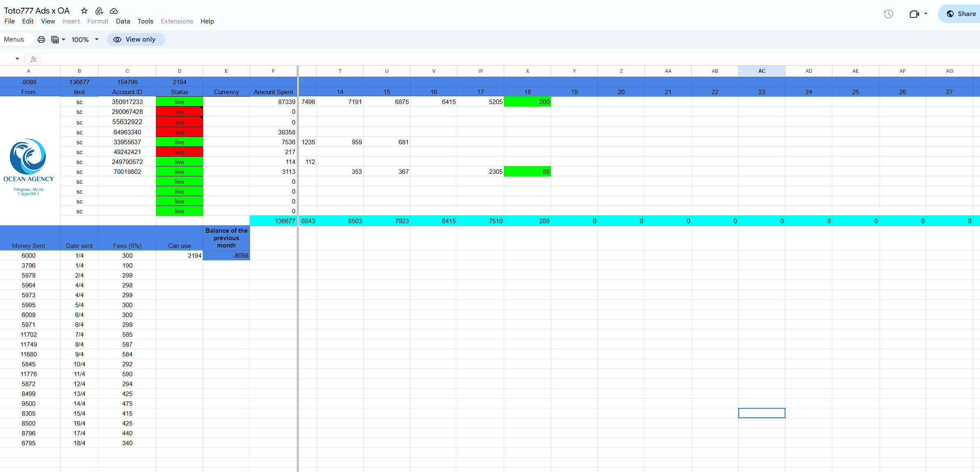Click the print icon
The height and width of the screenshot is (472, 980).
point(41,39)
